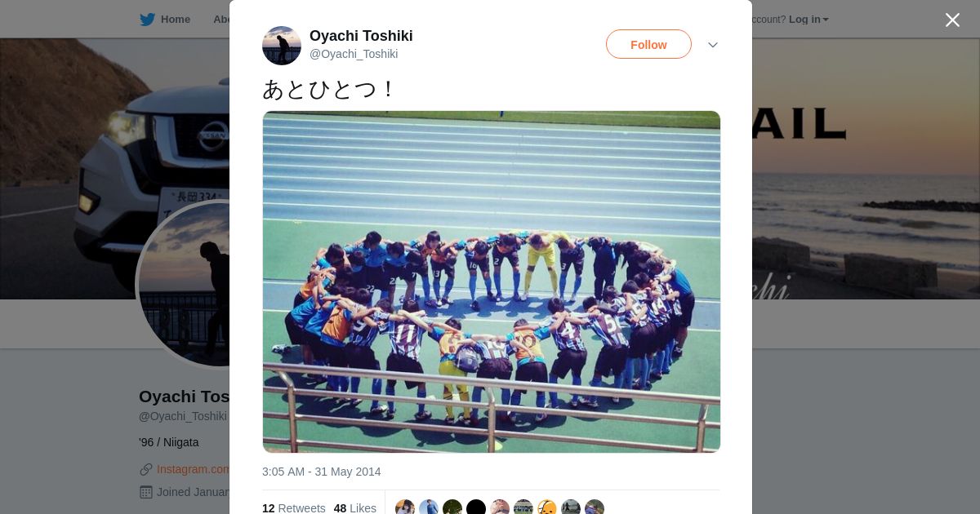
Task: Click the first liker's avatar
Action: [405, 507]
